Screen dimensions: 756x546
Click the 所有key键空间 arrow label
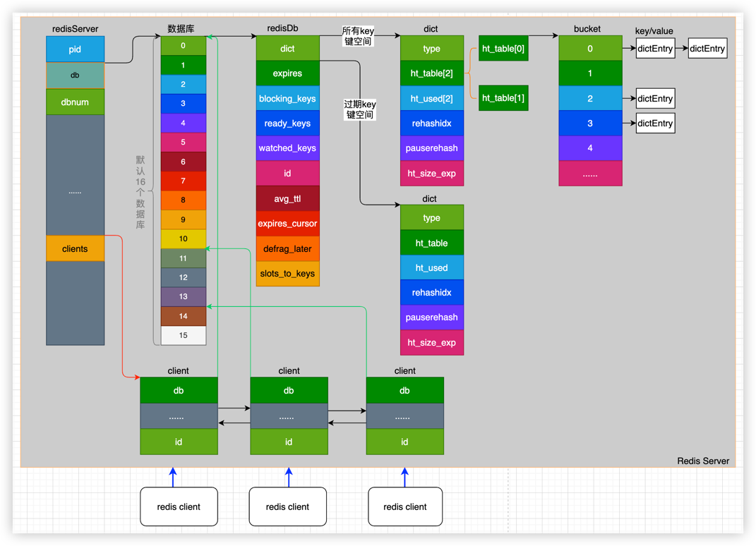coord(358,36)
